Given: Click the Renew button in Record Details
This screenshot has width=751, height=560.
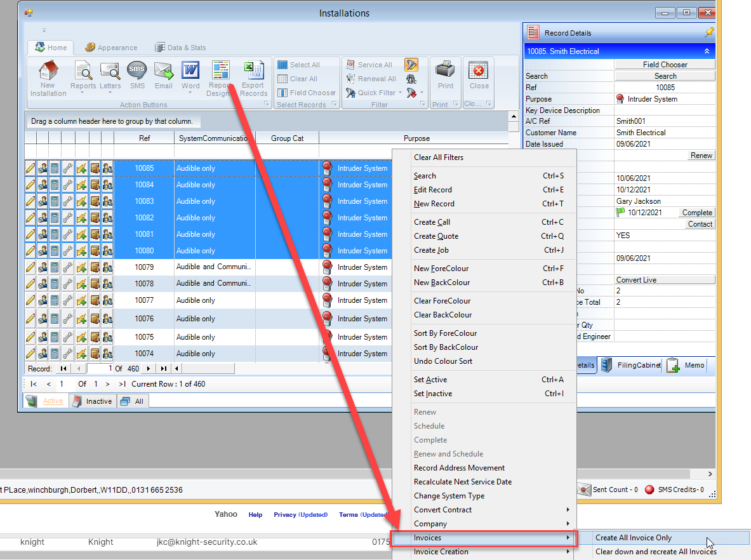Looking at the screenshot, I should coord(701,156).
